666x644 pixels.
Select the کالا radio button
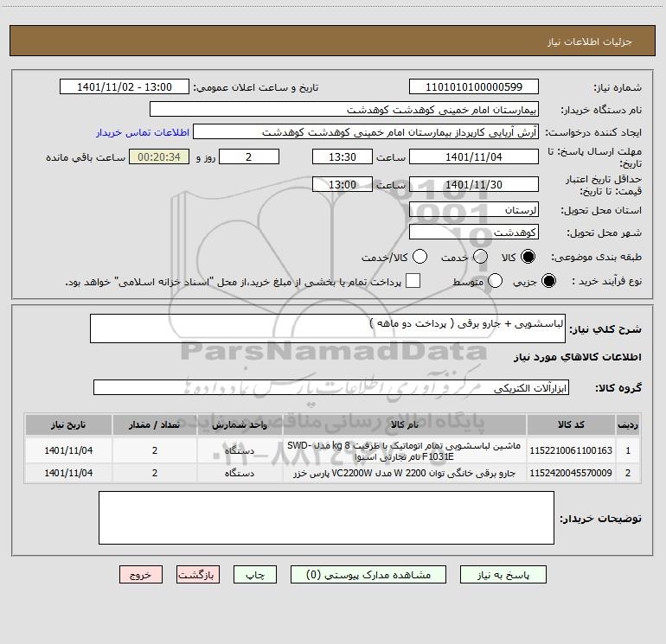(528, 257)
